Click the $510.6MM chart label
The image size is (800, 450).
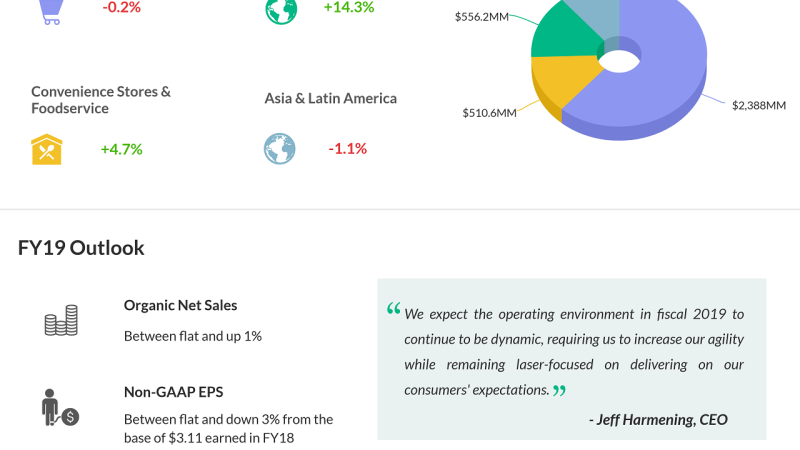click(489, 113)
